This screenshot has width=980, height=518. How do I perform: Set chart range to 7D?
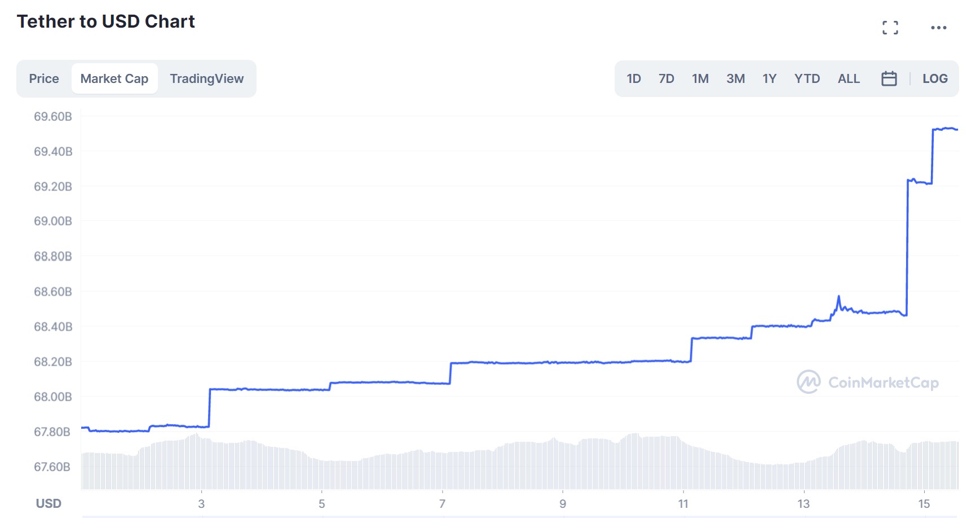coord(666,78)
